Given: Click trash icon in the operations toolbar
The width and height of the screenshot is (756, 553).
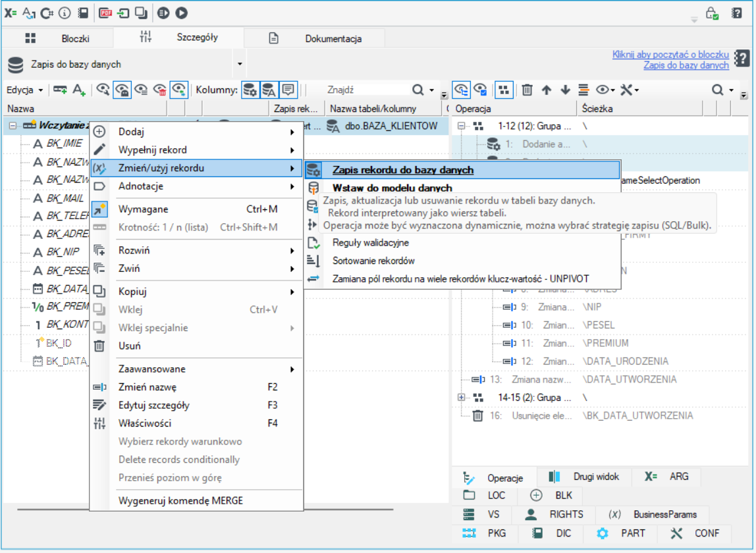Looking at the screenshot, I should (527, 90).
